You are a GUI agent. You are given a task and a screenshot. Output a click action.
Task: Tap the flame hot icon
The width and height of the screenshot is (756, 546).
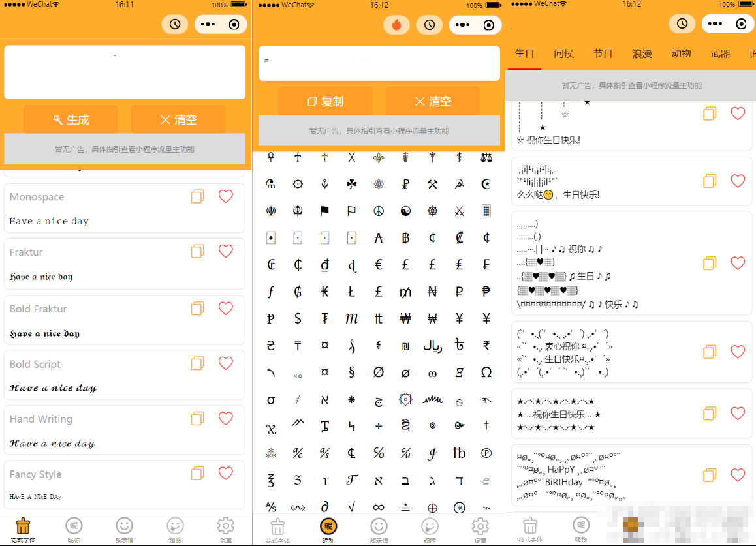click(x=396, y=25)
